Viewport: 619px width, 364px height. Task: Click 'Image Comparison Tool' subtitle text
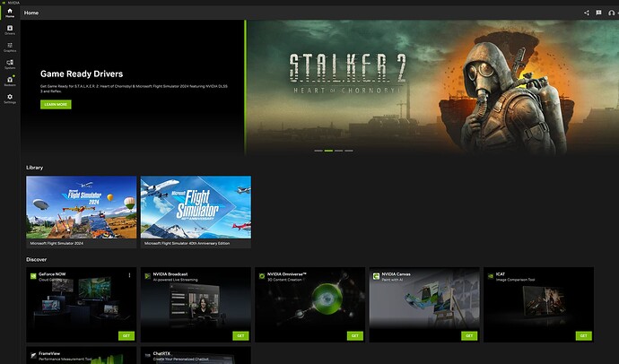(x=515, y=280)
